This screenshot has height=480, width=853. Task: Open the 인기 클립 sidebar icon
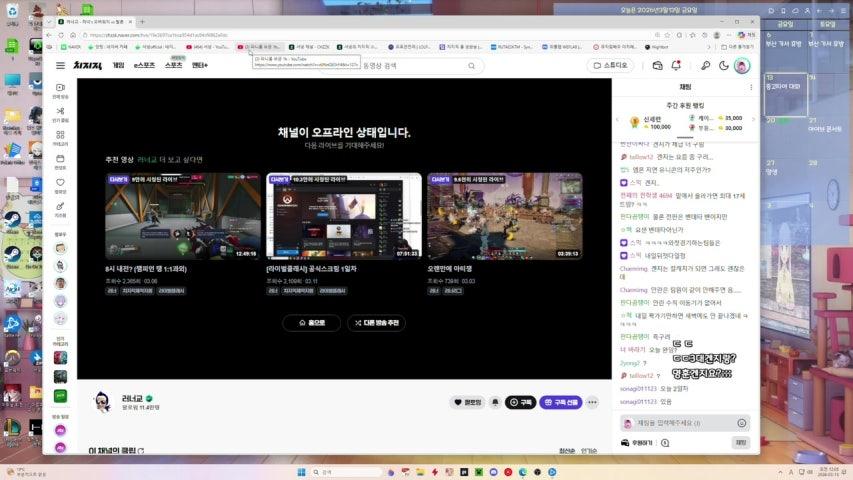click(60, 114)
